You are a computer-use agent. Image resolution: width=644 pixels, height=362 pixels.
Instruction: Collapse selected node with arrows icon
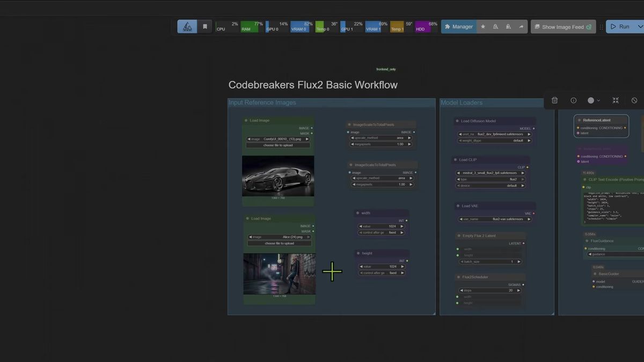point(615,100)
